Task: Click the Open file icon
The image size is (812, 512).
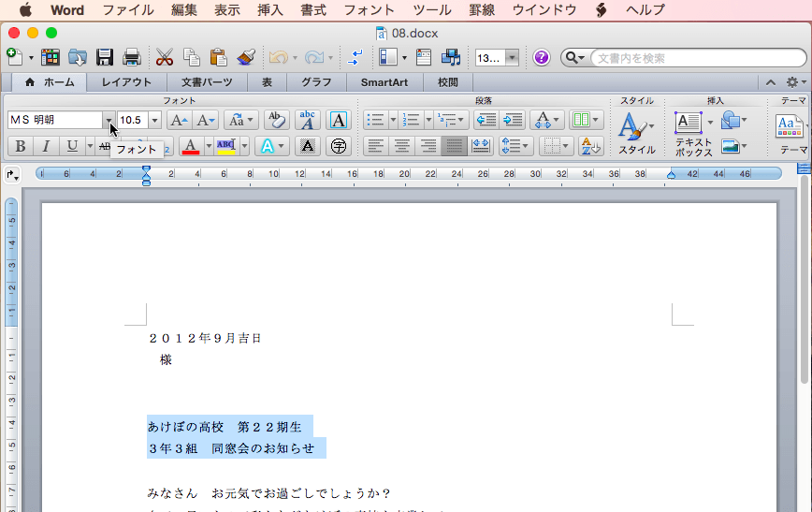Action: point(77,57)
